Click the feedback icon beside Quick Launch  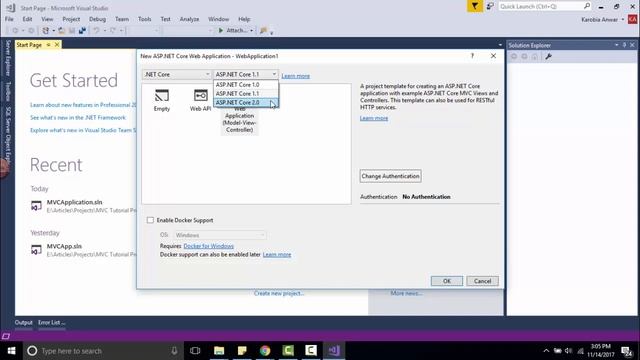click(490, 6)
